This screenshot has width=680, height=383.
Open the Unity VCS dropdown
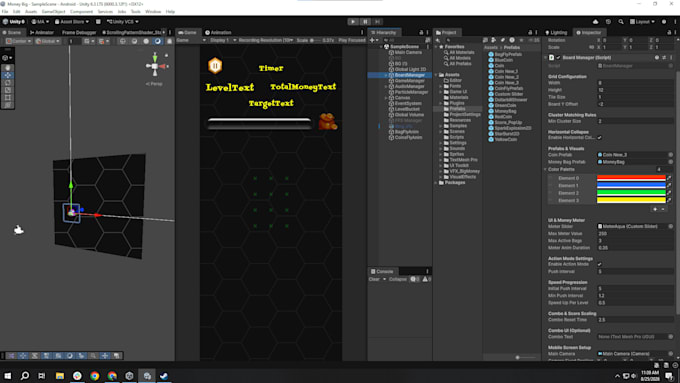click(x=123, y=22)
